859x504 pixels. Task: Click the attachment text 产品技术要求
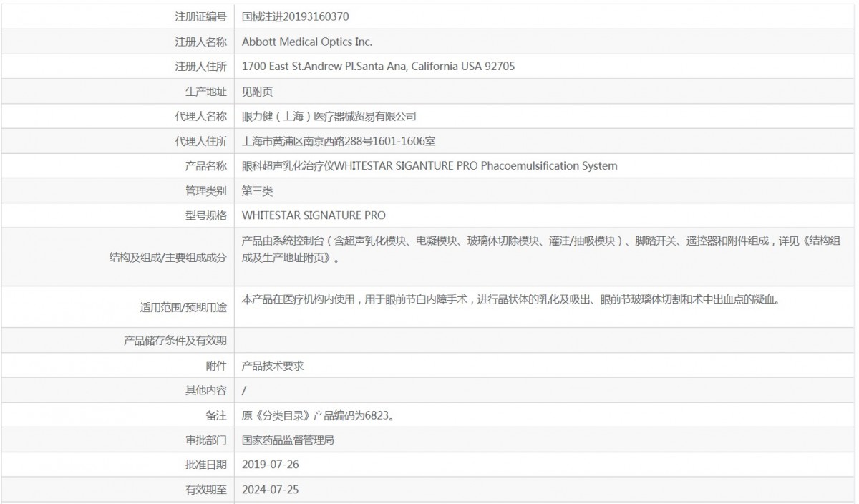(x=273, y=365)
